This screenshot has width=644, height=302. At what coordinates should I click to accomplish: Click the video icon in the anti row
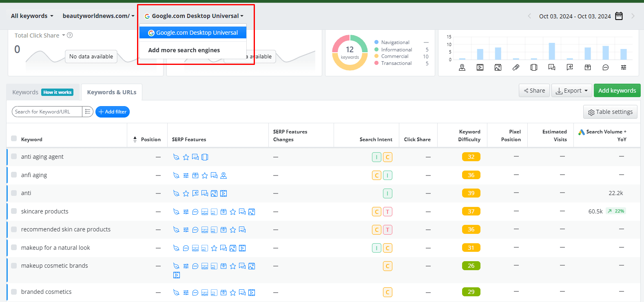click(x=224, y=193)
